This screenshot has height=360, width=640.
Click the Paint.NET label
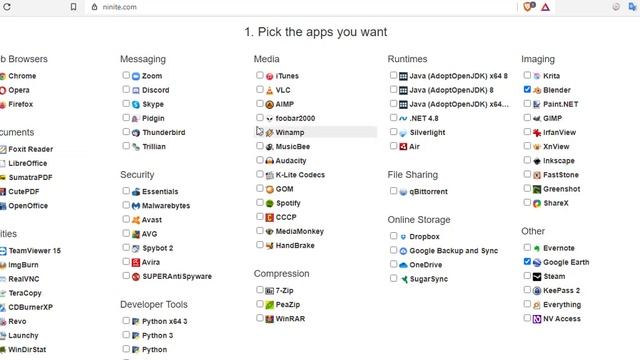click(560, 104)
